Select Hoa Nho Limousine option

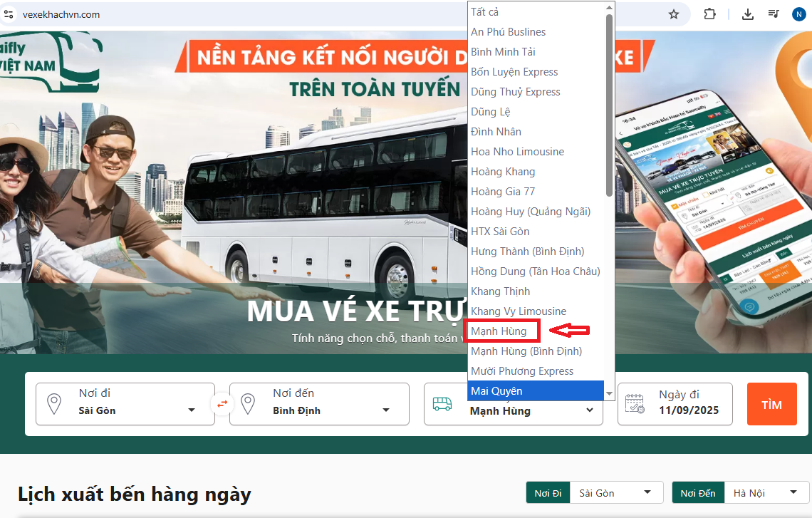click(x=517, y=152)
